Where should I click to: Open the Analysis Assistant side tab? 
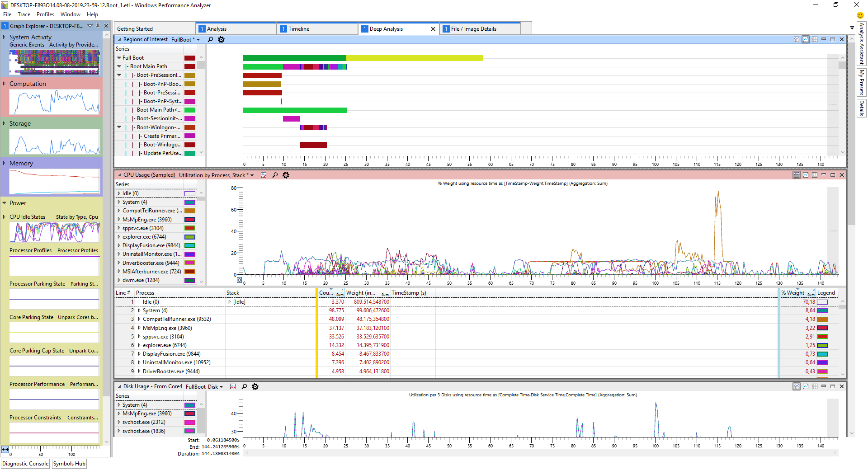pos(862,43)
